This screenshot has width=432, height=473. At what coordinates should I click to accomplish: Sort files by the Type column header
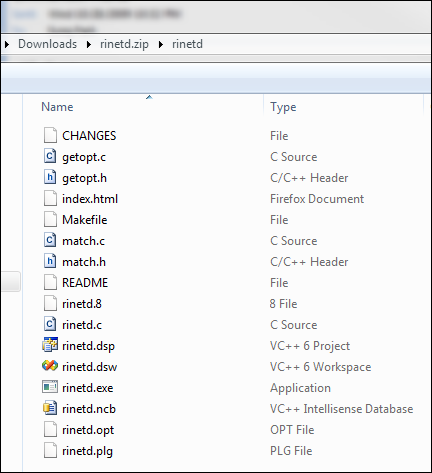click(283, 107)
